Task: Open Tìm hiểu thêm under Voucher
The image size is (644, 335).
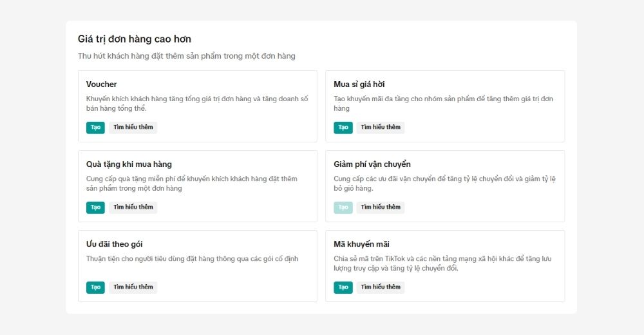Action: point(133,128)
